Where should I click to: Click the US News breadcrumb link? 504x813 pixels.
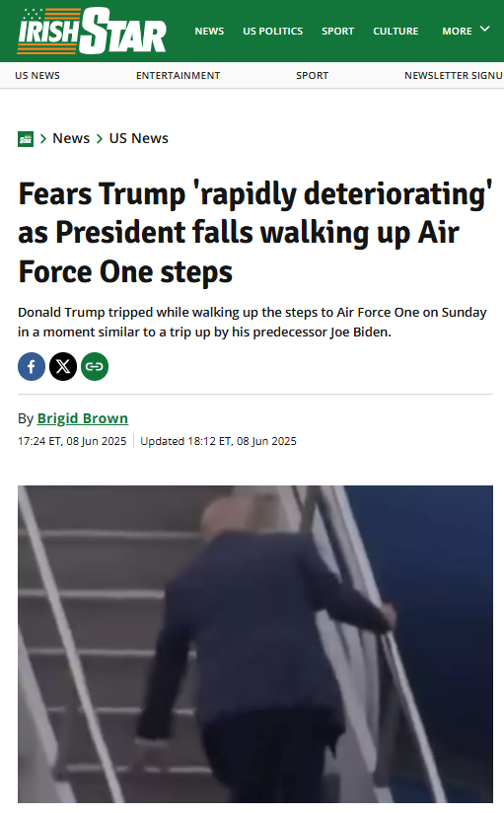(x=138, y=138)
